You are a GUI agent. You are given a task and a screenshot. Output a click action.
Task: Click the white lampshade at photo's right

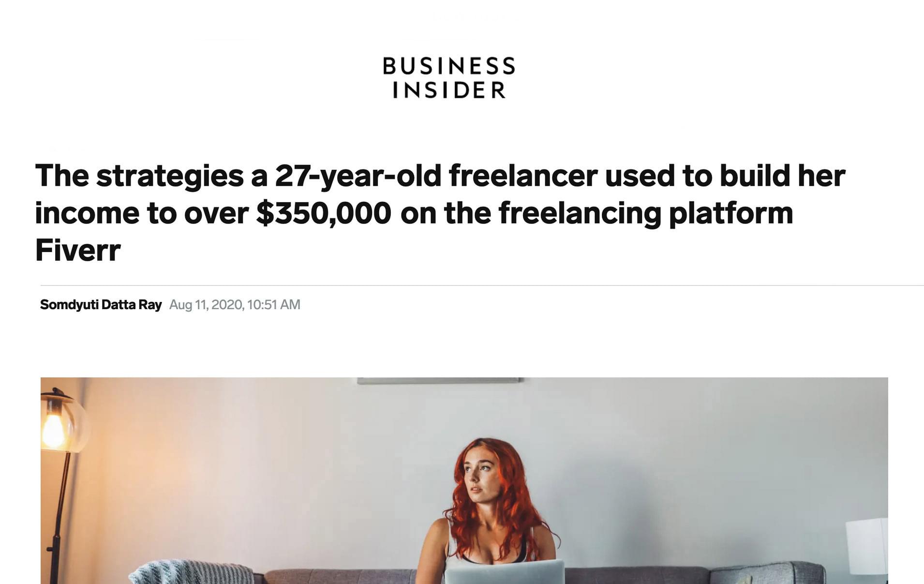point(867,546)
